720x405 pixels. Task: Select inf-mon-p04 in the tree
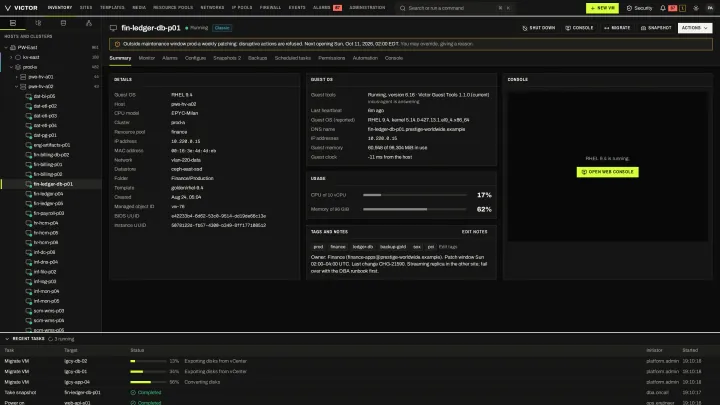tap(46, 291)
